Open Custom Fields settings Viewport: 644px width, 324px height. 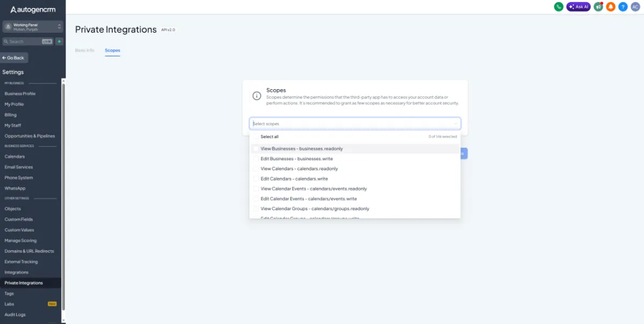pos(19,219)
